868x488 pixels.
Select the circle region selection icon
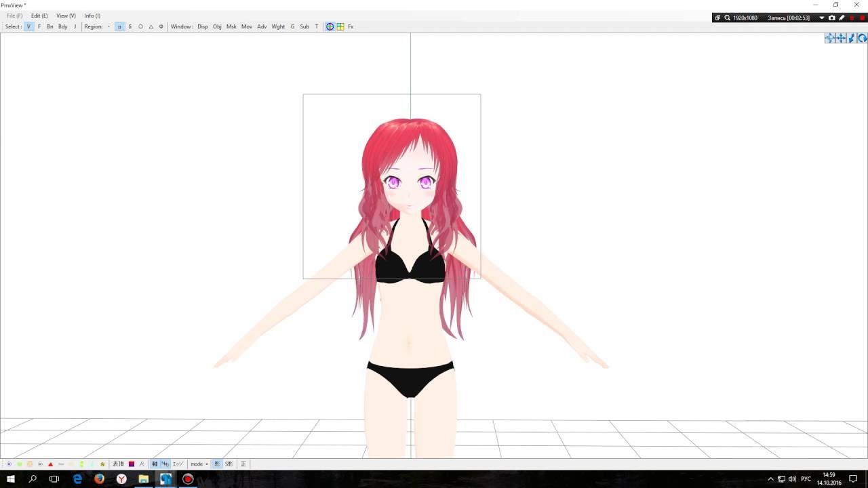[x=140, y=26]
